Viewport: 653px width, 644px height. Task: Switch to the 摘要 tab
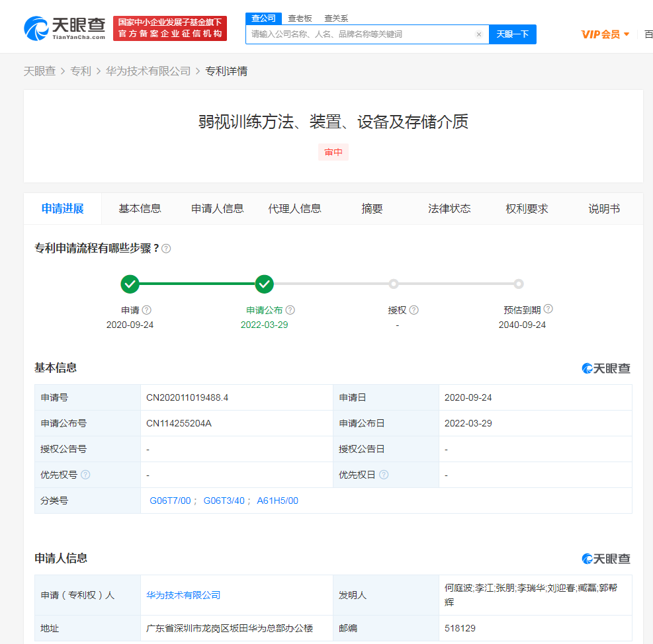tap(372, 208)
